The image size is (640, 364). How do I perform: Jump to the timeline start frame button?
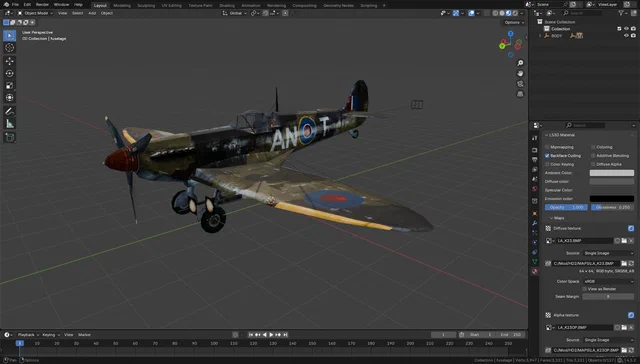pos(251,335)
